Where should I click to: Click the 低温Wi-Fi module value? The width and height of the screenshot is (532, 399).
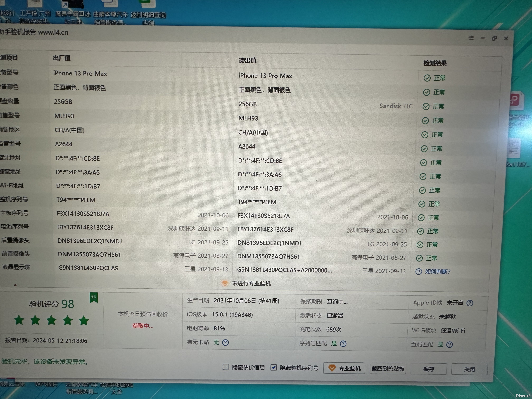tap(453, 331)
